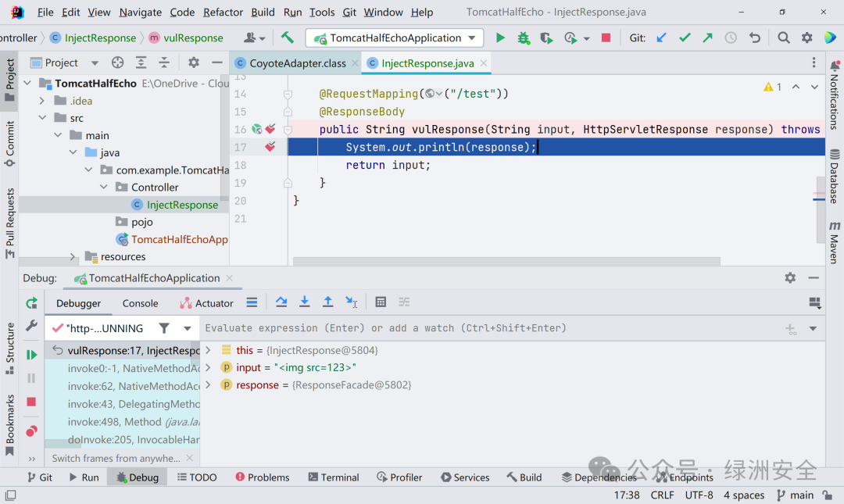Viewport: 844px width, 504px height.
Task: Click Step Into debugger arrow
Action: (304, 302)
